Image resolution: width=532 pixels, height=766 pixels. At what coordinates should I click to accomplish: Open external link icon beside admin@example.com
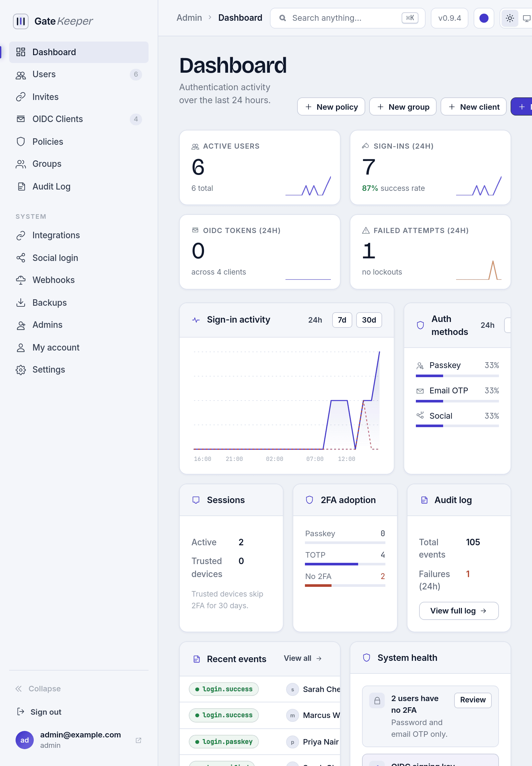[x=138, y=740]
